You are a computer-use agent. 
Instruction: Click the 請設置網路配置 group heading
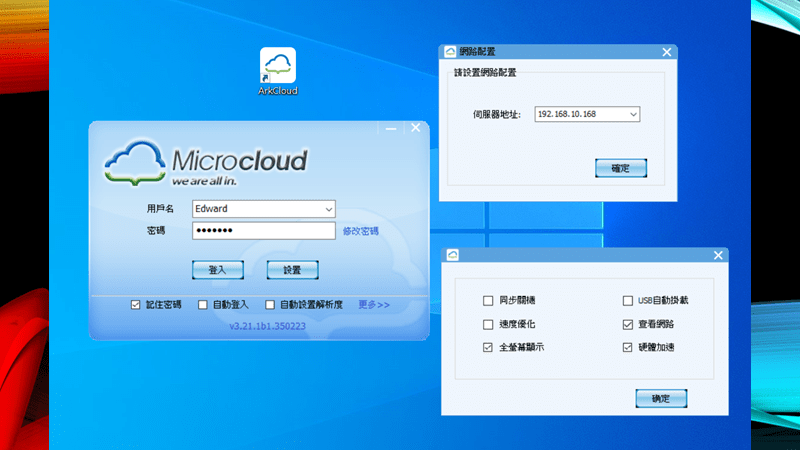coord(485,73)
